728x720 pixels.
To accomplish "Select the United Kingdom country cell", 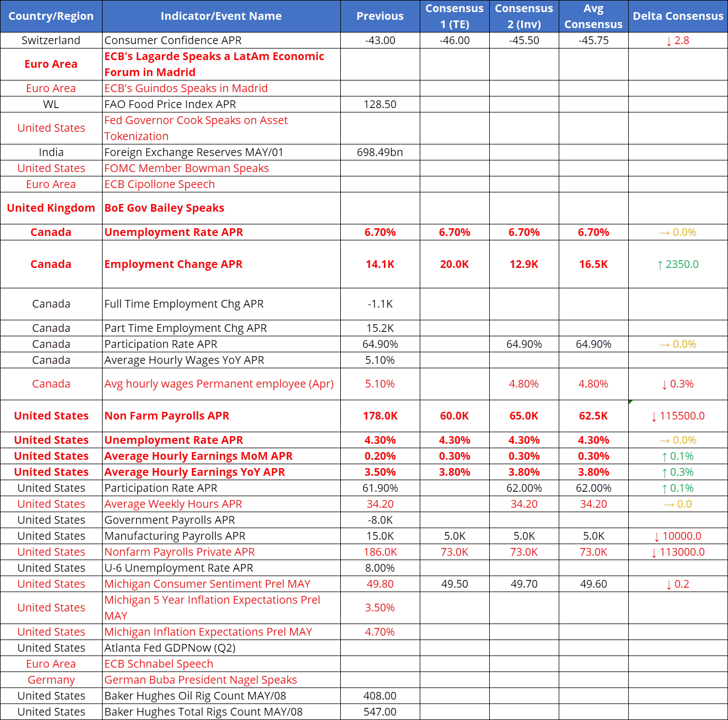I will 51,208.
